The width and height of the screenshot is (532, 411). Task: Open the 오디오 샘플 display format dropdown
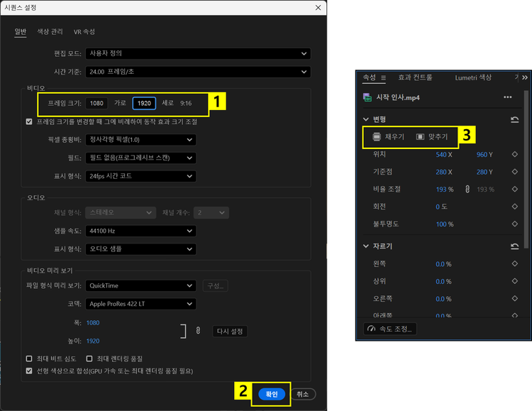[x=141, y=249]
